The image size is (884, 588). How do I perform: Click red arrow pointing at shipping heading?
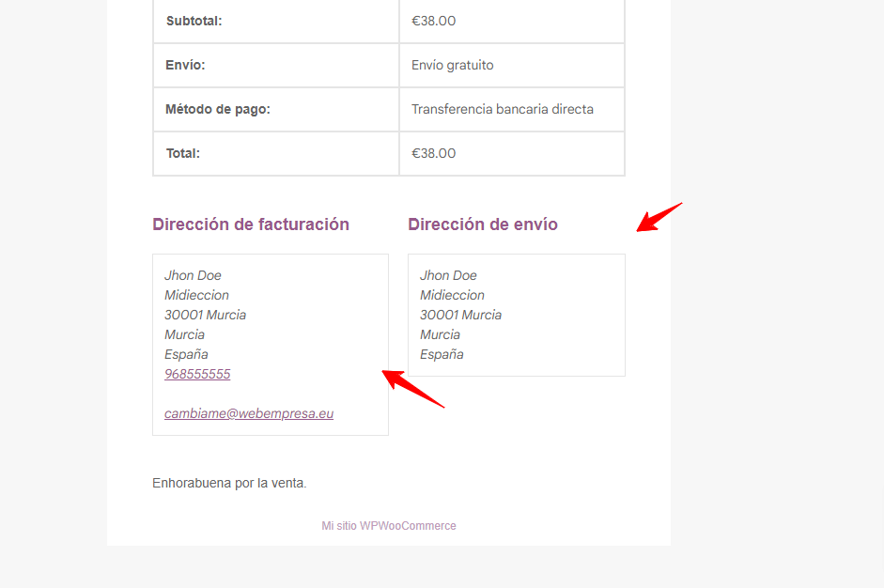[x=659, y=217]
